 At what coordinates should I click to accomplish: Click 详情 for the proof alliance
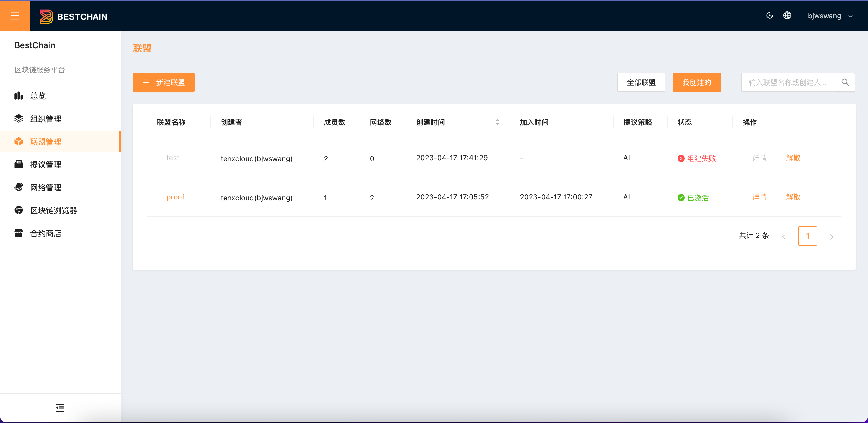759,197
